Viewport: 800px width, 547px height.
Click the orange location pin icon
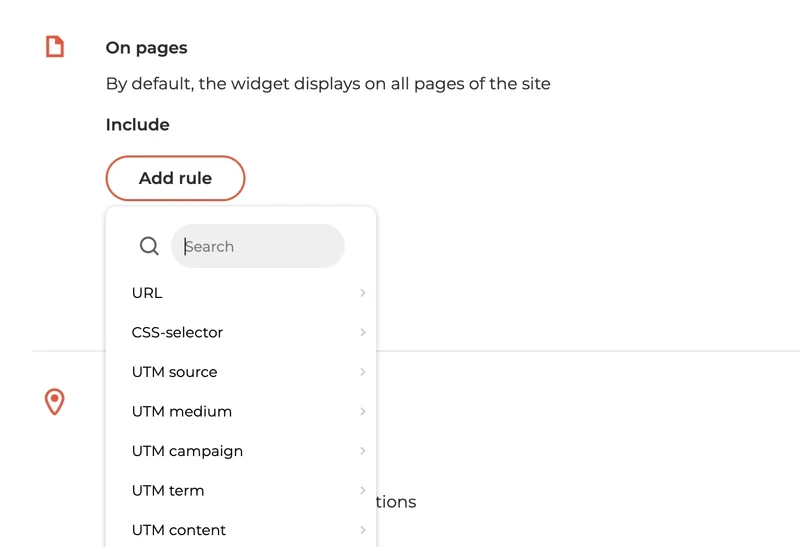pos(55,402)
